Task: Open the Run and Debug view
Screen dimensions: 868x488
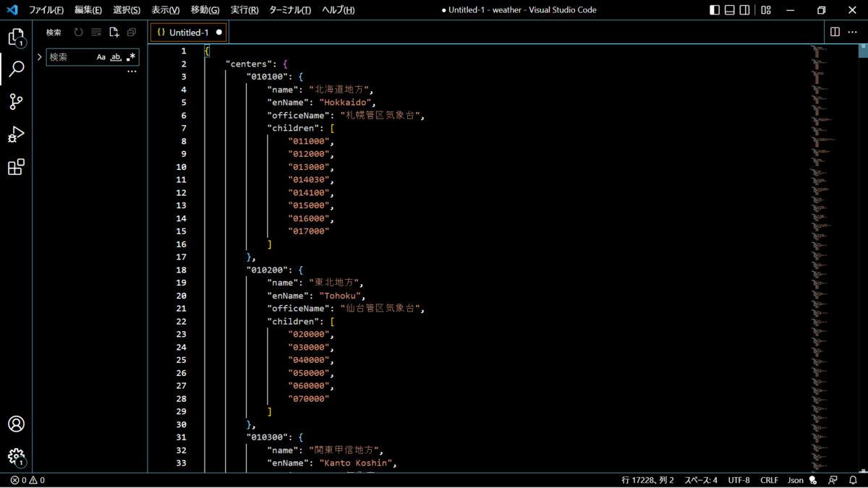Action: pyautogui.click(x=16, y=134)
